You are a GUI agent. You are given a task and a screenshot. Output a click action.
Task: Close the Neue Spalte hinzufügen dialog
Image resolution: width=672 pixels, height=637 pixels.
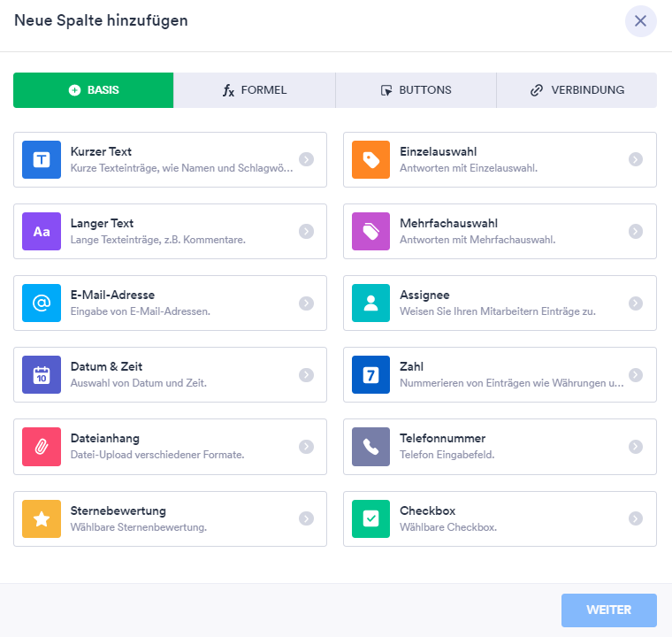tap(640, 21)
